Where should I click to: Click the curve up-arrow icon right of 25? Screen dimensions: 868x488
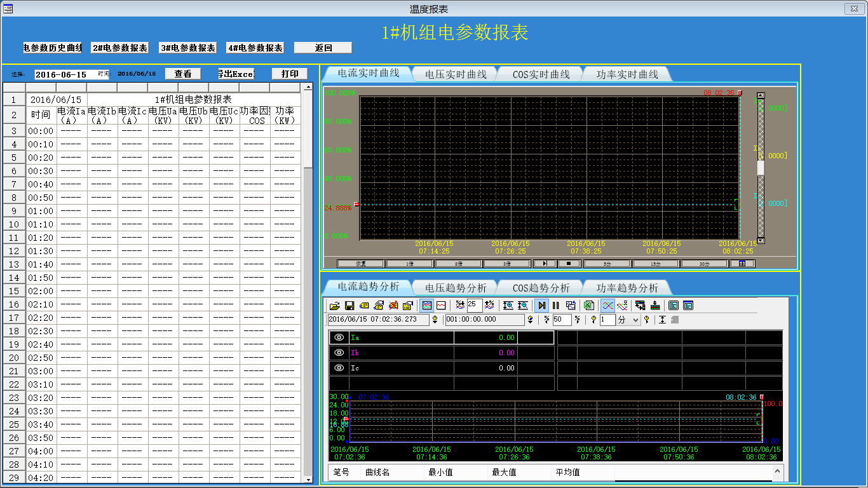pyautogui.click(x=489, y=306)
